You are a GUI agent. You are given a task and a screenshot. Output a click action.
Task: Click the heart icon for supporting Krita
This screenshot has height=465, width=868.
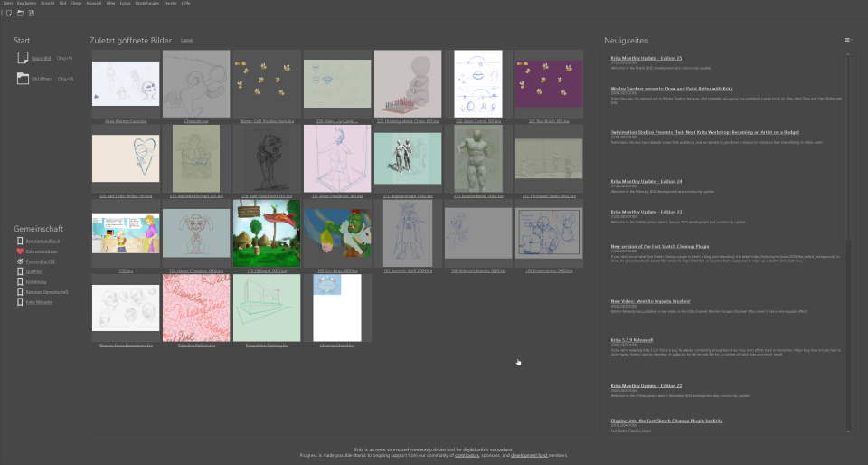pos(20,251)
